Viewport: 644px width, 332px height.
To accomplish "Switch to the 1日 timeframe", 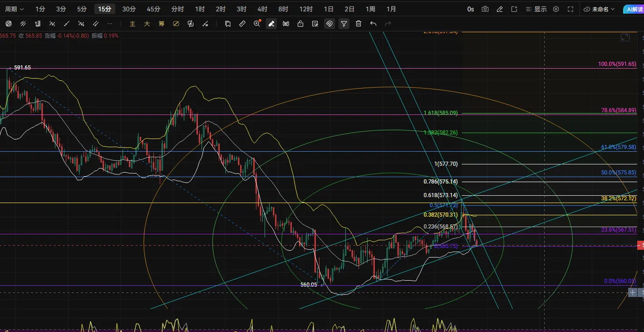I will coord(329,9).
